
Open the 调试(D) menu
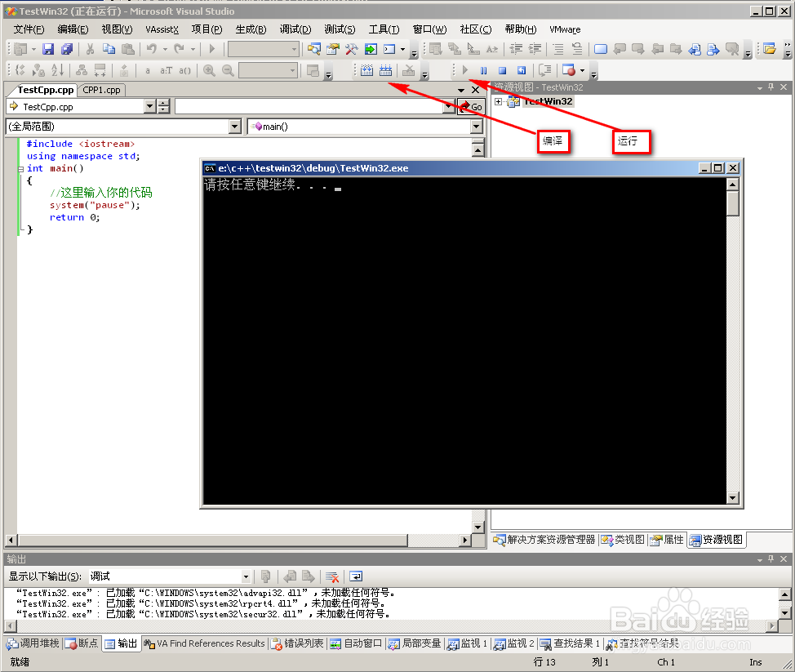point(295,29)
